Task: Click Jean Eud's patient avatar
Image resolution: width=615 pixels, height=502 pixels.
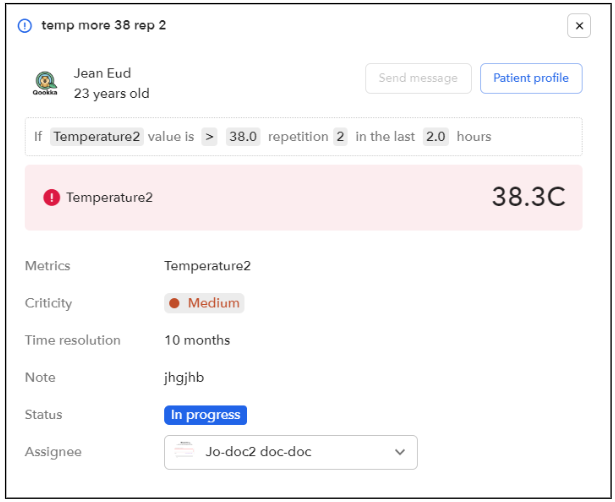Action: click(45, 83)
